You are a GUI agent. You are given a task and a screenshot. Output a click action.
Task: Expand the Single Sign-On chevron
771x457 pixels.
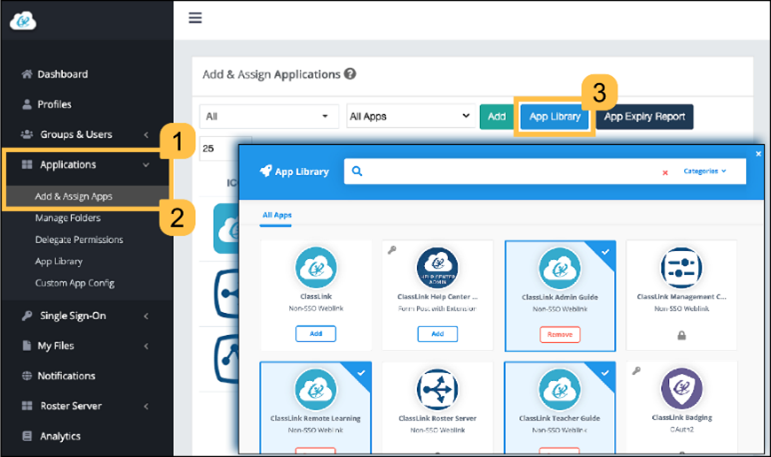click(x=146, y=316)
